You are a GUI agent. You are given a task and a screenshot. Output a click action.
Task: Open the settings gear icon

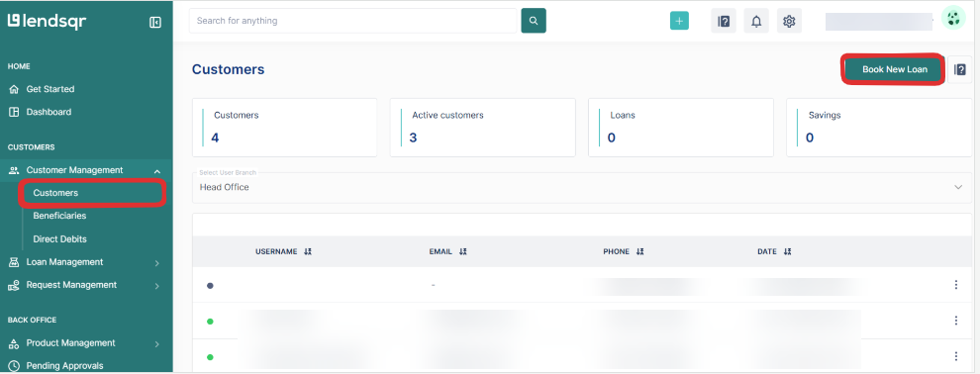(789, 21)
